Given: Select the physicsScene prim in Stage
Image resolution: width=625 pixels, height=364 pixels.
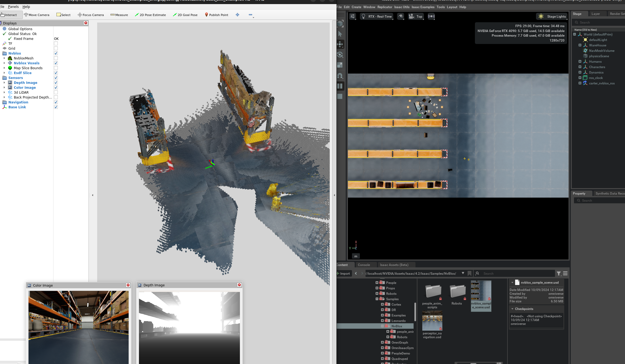Looking at the screenshot, I should (599, 56).
